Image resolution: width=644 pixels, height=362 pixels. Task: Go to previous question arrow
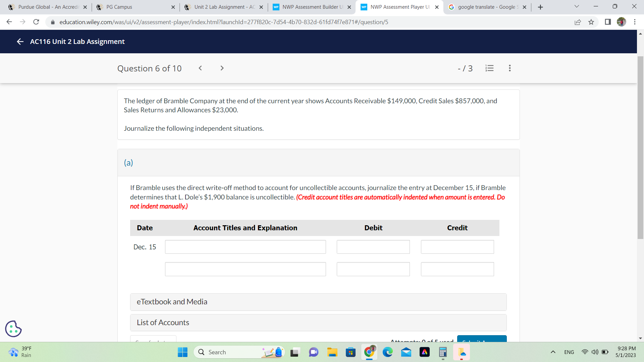point(200,68)
